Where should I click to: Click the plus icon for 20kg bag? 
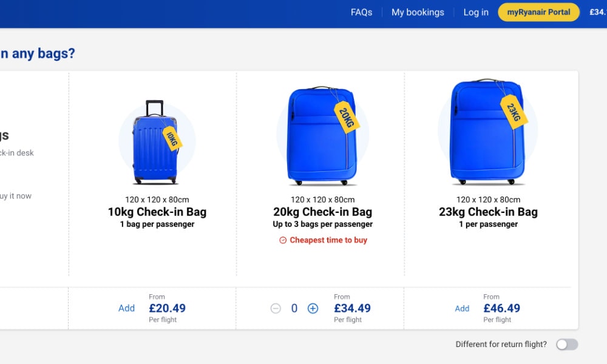click(313, 308)
